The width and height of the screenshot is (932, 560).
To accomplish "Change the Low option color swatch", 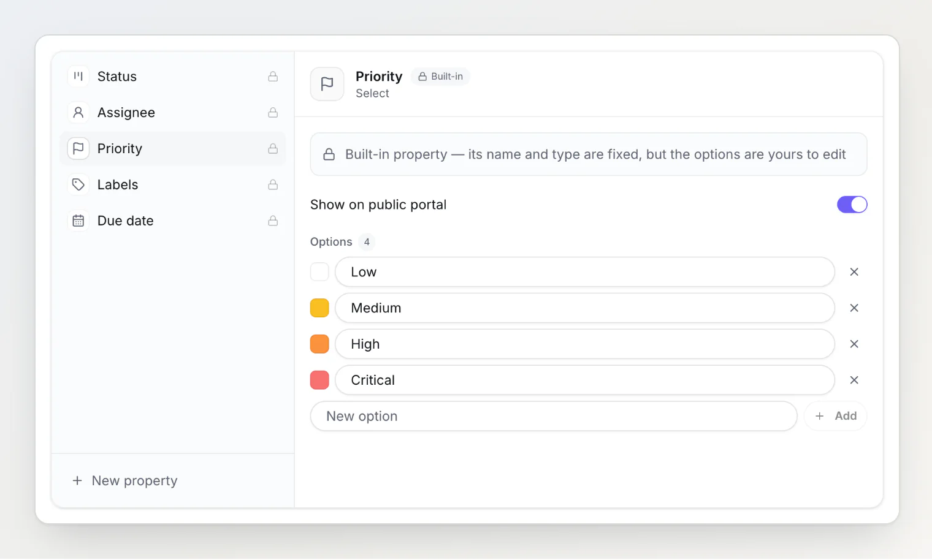I will coord(319,272).
